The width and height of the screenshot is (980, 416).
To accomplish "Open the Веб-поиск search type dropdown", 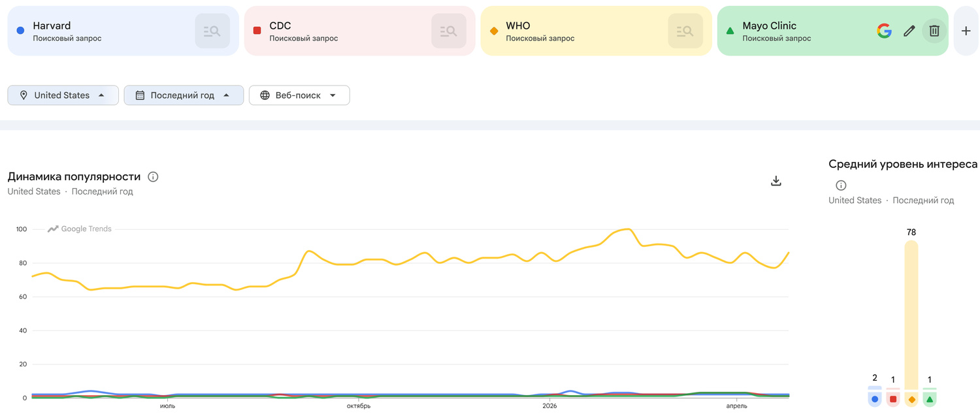I will 299,95.
